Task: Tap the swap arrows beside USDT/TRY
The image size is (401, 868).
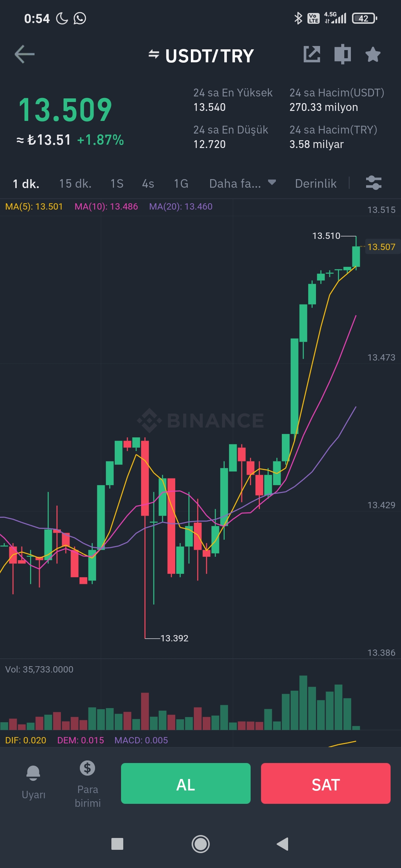Action: tap(154, 55)
